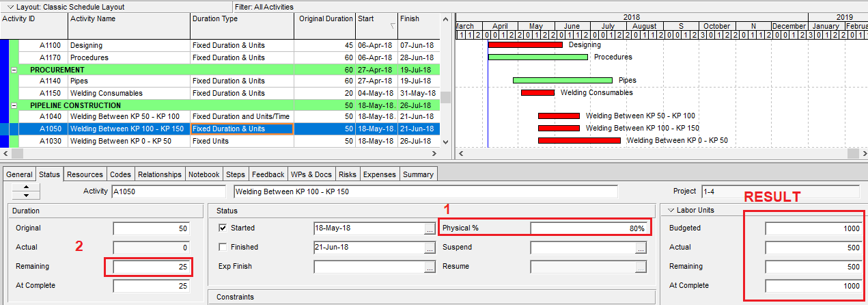This screenshot has width=868, height=305.
Task: Click the Filter: All Activities label
Action: [264, 7]
